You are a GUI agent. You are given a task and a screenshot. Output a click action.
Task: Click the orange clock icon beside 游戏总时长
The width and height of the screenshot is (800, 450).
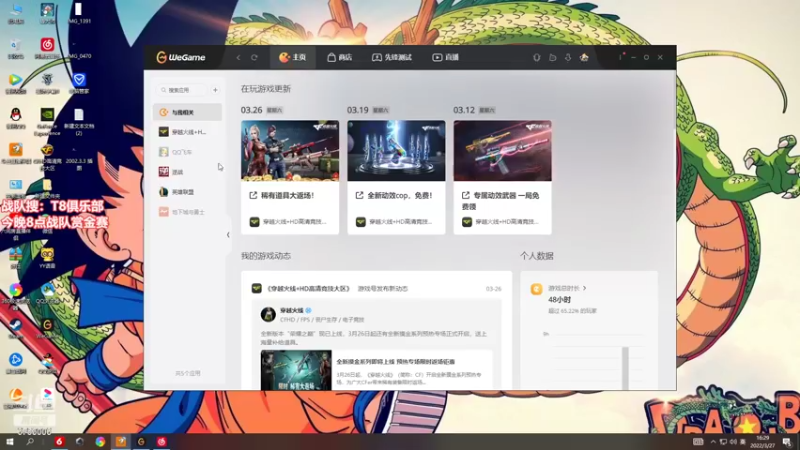coord(536,289)
